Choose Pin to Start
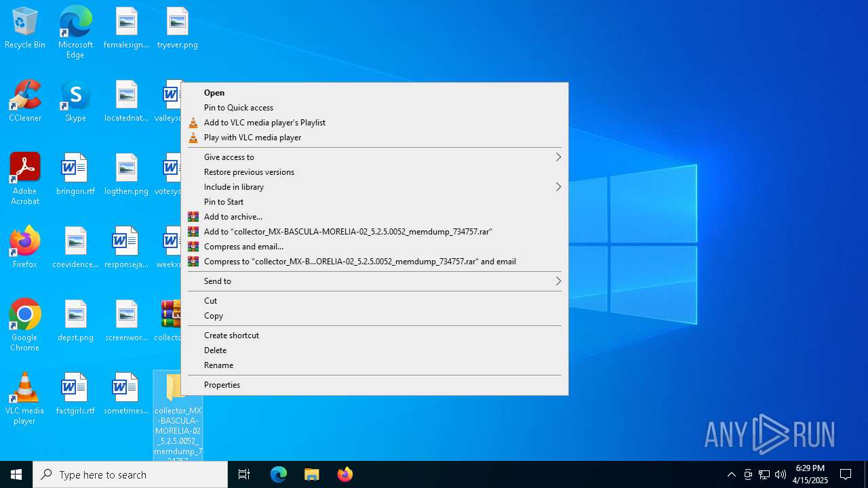The width and height of the screenshot is (868, 488). pyautogui.click(x=374, y=202)
